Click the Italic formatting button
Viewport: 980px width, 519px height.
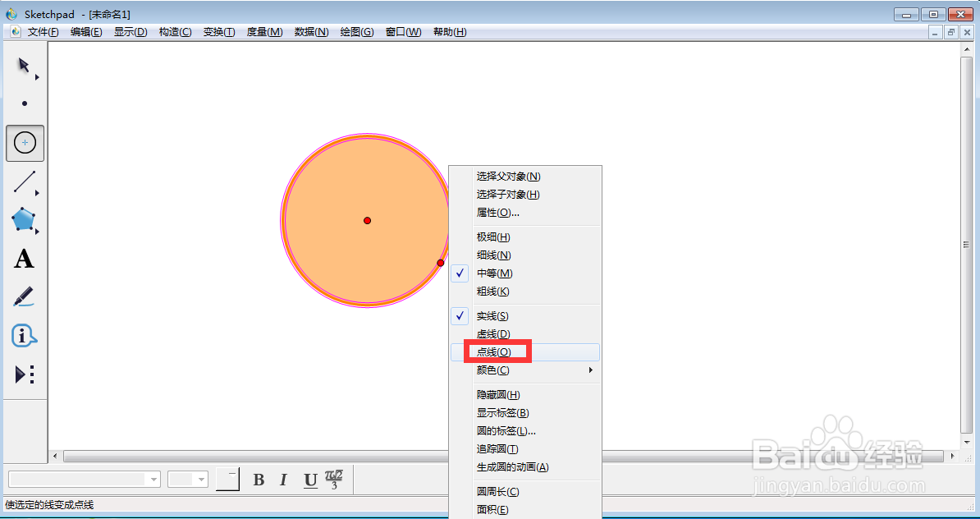[x=283, y=480]
